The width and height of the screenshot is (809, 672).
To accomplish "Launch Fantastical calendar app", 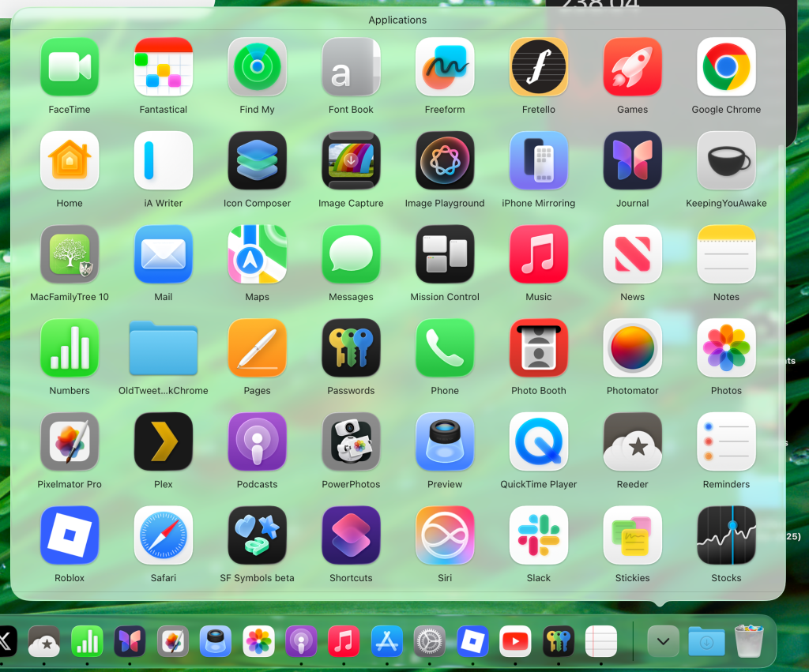I will tap(164, 67).
